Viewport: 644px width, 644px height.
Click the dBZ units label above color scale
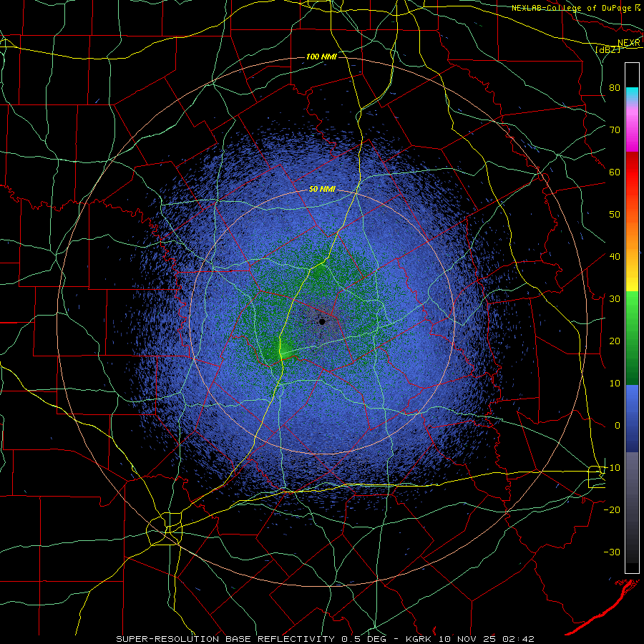(608, 49)
